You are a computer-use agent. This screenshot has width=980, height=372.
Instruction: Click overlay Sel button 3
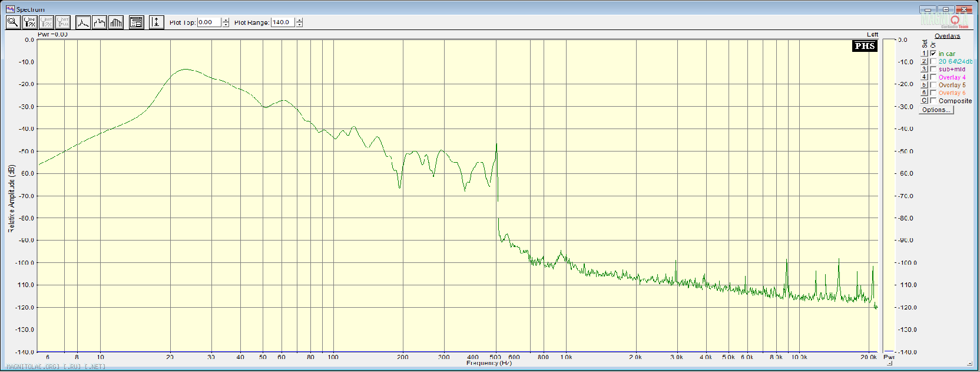tap(924, 69)
